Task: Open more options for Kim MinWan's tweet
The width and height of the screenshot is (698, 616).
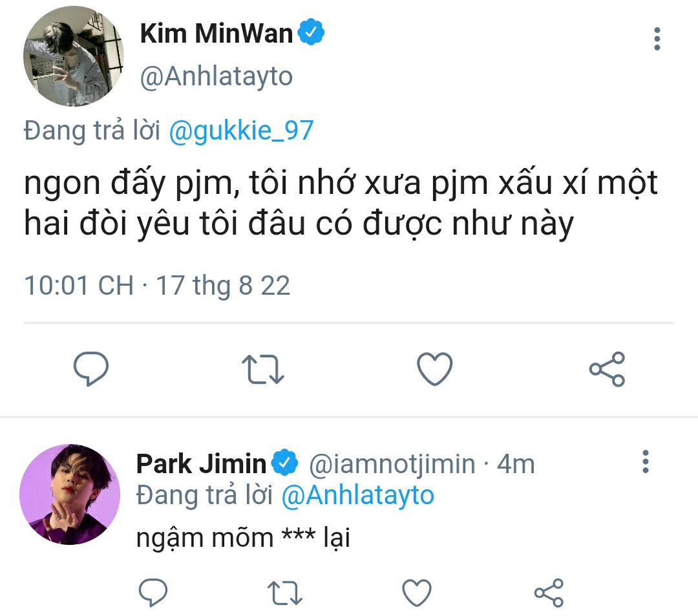Action: click(657, 39)
